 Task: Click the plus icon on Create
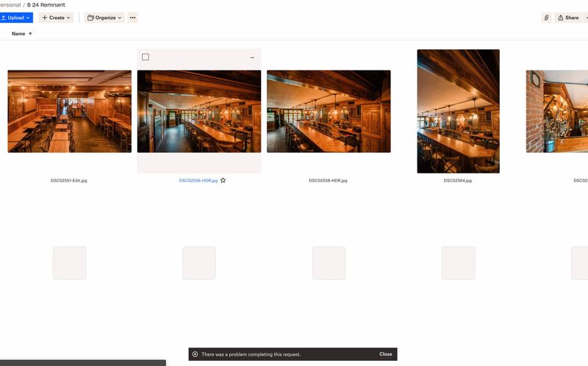pyautogui.click(x=45, y=18)
